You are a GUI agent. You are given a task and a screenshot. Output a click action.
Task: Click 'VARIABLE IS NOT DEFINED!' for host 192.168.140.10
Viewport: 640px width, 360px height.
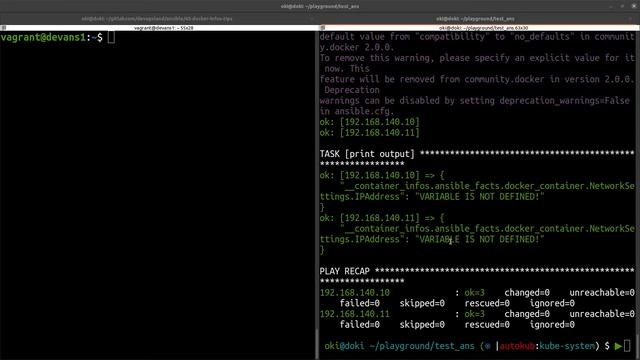(x=480, y=196)
